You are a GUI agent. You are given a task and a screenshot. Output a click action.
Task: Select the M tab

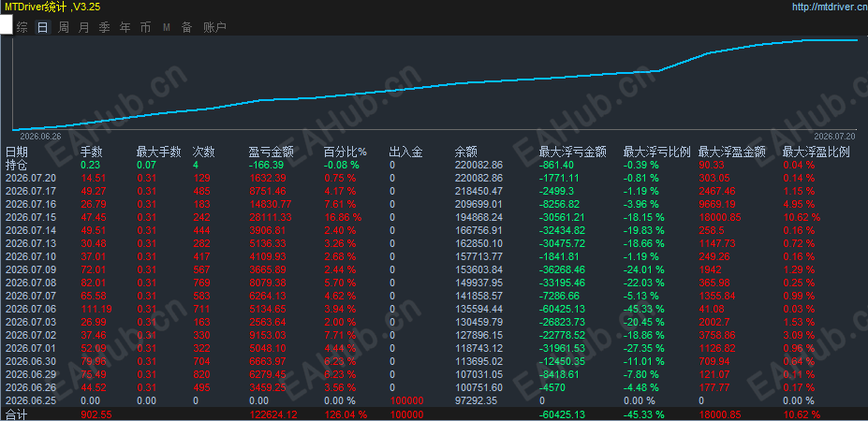tap(167, 27)
